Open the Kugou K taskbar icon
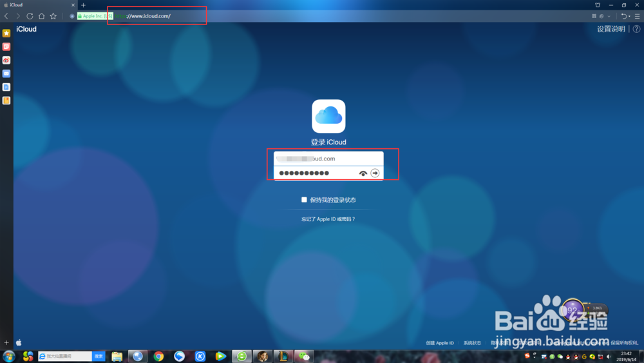 [x=200, y=356]
